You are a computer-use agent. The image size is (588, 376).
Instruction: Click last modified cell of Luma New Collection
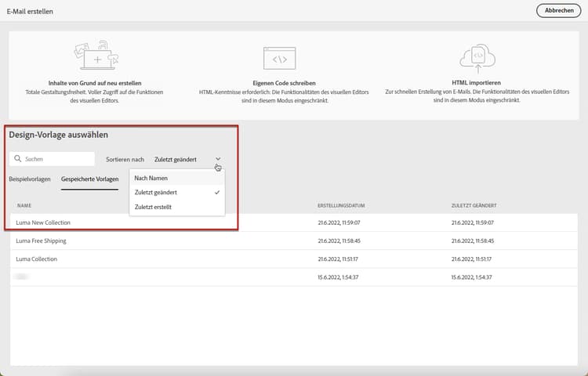pyautogui.click(x=473, y=222)
